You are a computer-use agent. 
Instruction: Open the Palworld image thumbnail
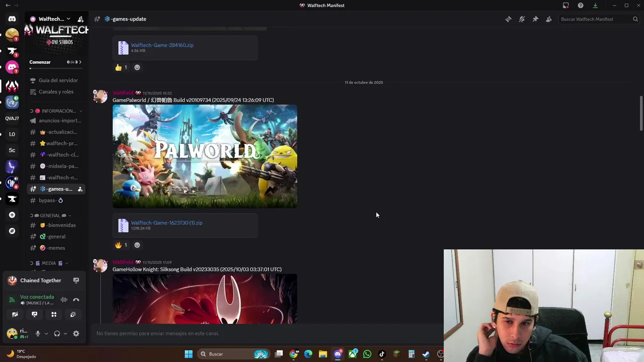coord(205,156)
